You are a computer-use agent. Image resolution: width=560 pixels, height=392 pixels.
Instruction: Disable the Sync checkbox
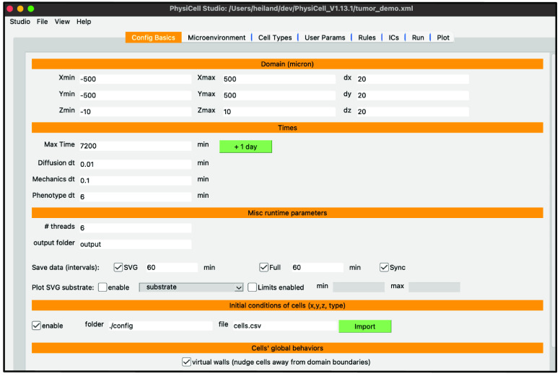(384, 267)
